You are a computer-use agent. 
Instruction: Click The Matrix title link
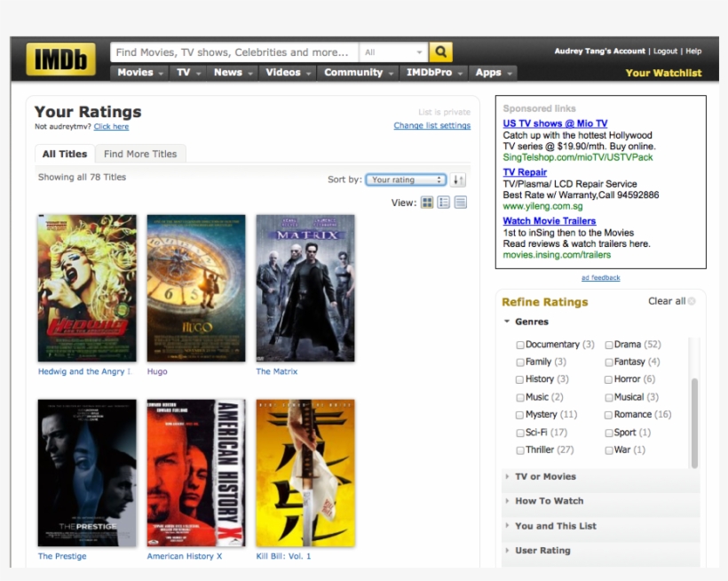tap(277, 371)
